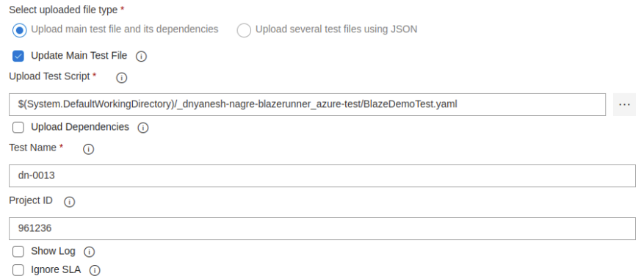Browse files with the ellipsis button
The width and height of the screenshot is (644, 276).
pos(624,105)
